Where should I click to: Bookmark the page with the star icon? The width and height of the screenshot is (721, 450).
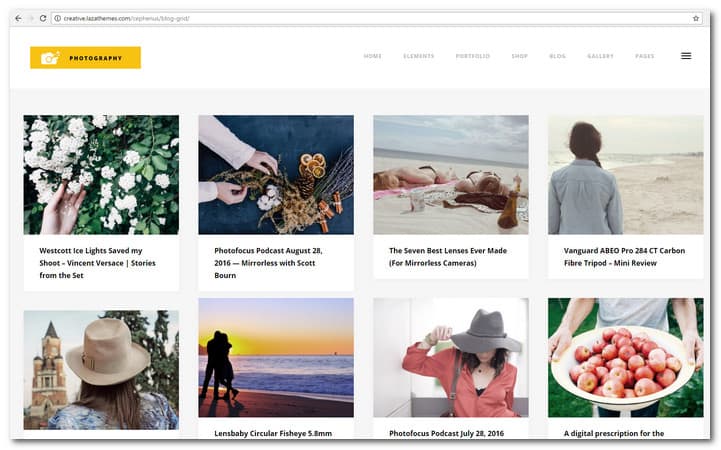point(696,18)
